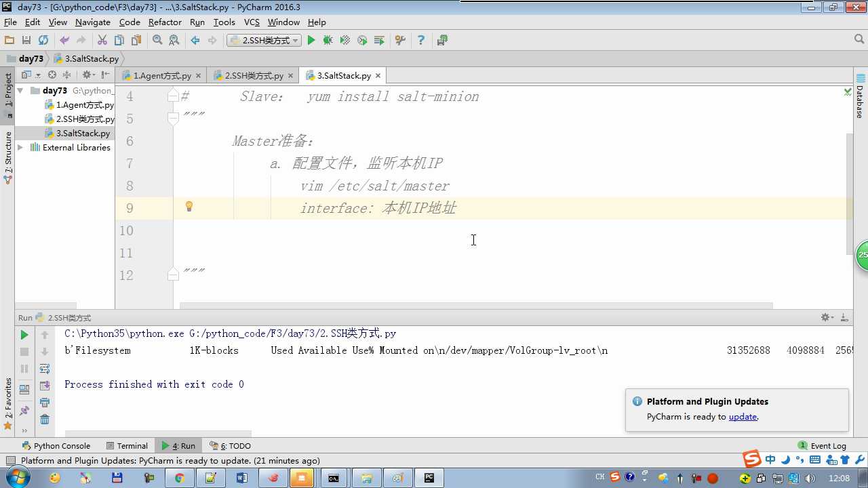
Task: Click the intention lightbulb on line 9
Action: point(189,207)
